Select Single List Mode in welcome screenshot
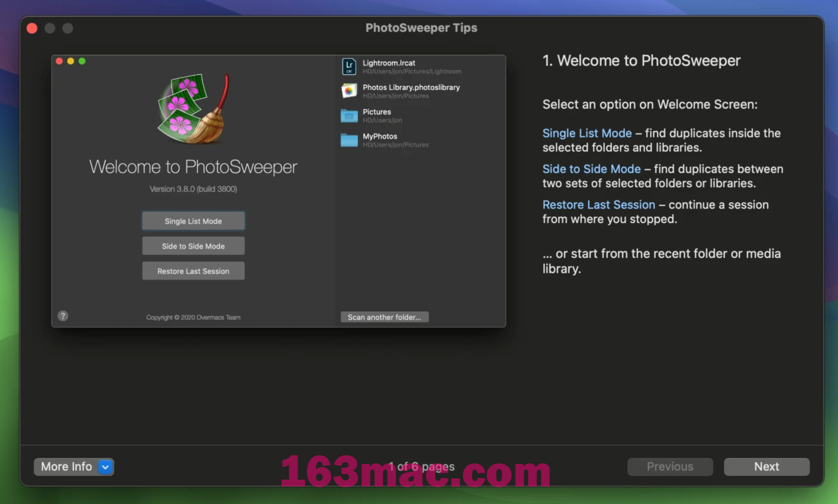838x504 pixels. (x=193, y=221)
